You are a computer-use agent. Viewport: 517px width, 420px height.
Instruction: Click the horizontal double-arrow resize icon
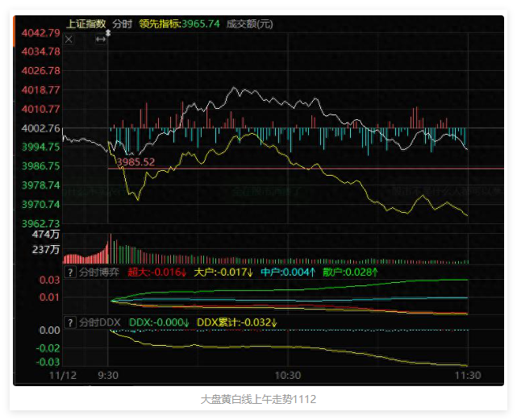[101, 39]
